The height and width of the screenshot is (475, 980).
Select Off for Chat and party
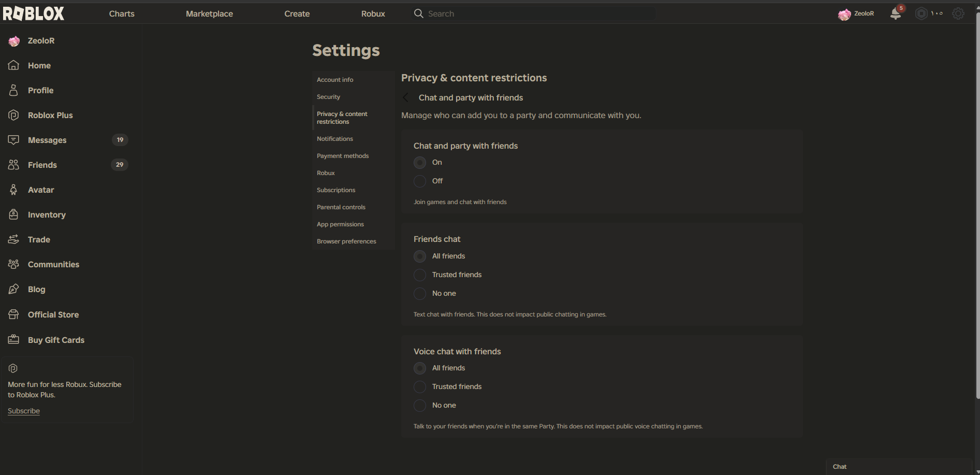pos(420,181)
